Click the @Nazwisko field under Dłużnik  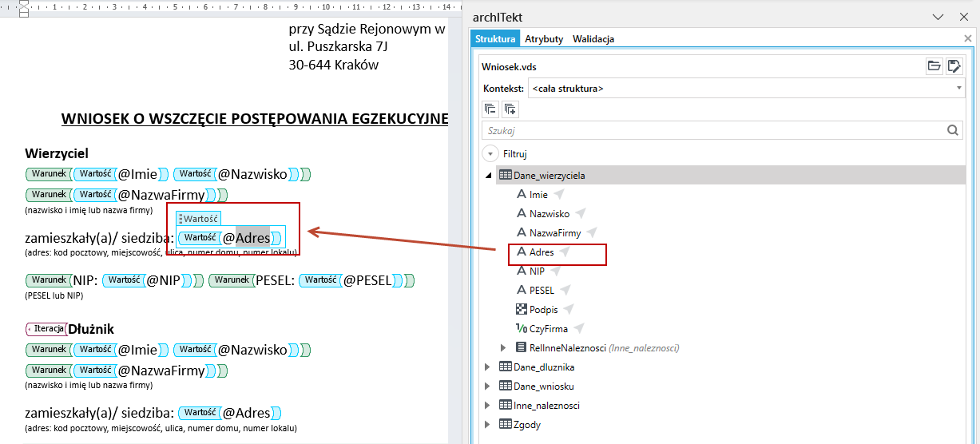click(252, 350)
